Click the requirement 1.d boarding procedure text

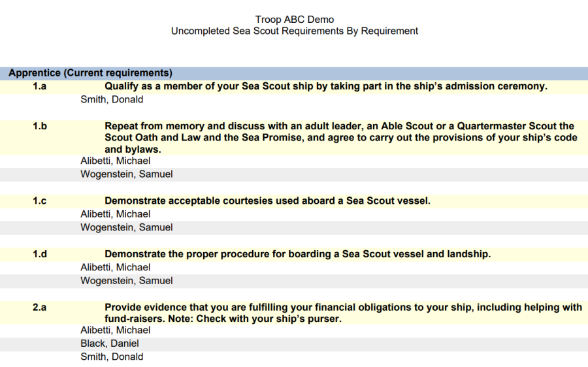coord(298,254)
